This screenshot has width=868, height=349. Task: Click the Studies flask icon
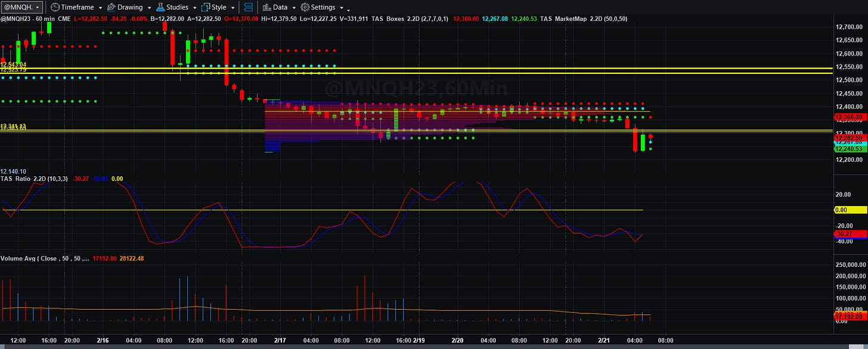click(x=161, y=7)
